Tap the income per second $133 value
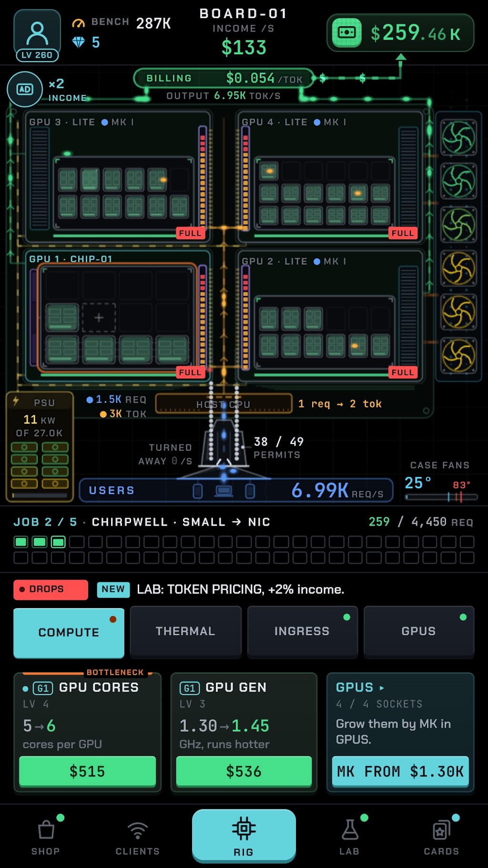Viewport: 488px width, 868px height. point(244,48)
